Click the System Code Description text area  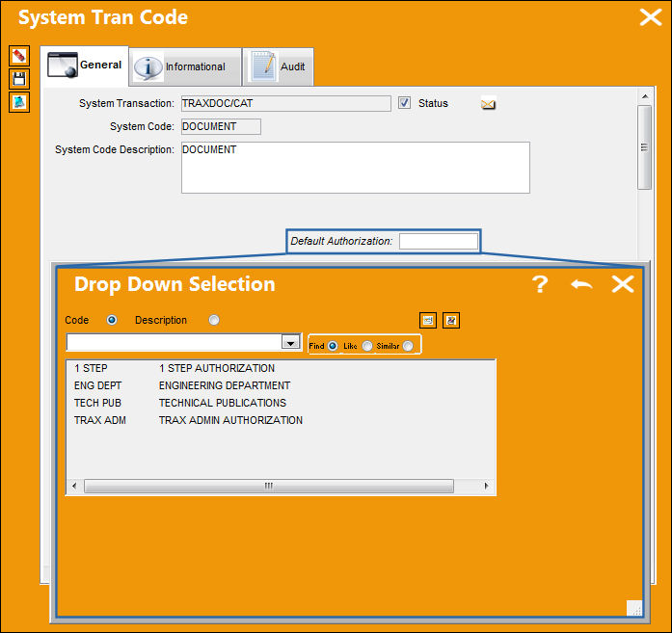pos(356,168)
